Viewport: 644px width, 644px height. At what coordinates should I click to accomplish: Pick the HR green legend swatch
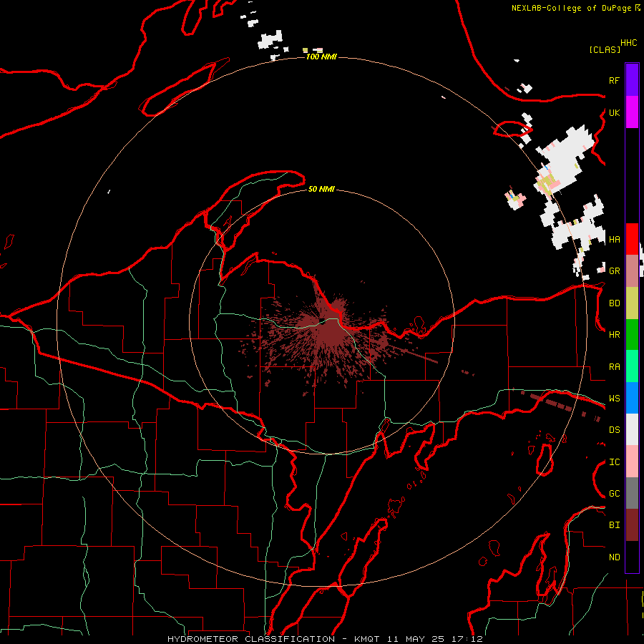click(632, 334)
